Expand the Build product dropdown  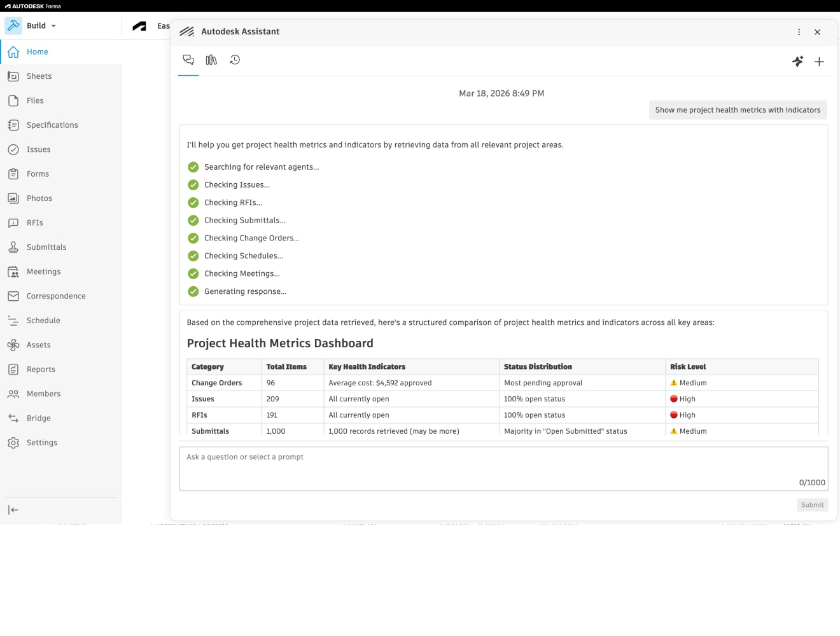click(x=53, y=26)
